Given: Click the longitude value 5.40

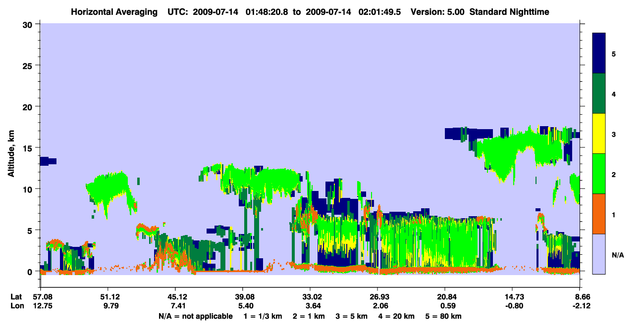Looking at the screenshot, I should 245,306.
